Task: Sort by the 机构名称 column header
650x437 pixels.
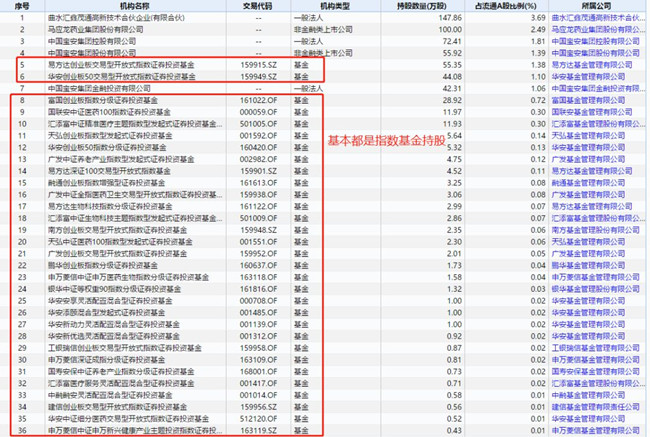Action: click(135, 6)
